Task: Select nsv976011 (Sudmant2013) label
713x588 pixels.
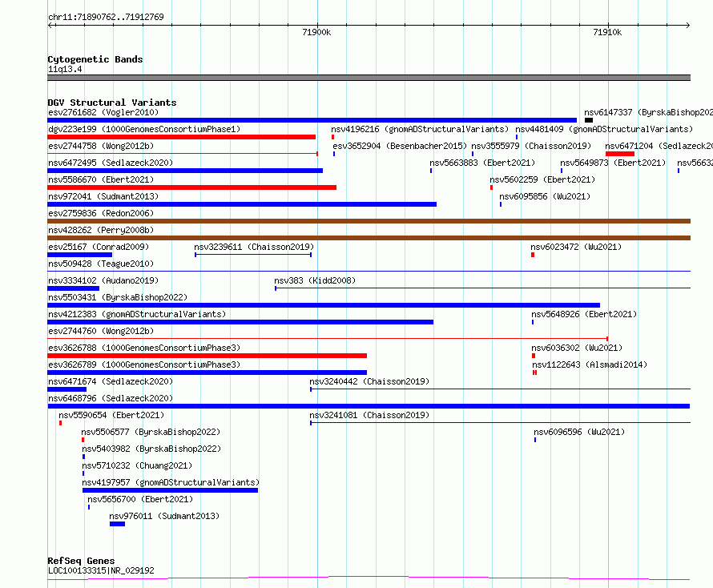Action: coord(164,516)
